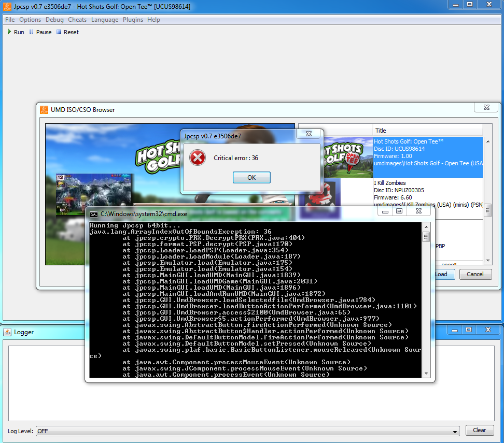Click Cancel in UMD Browser
504x443 pixels.
click(x=475, y=274)
